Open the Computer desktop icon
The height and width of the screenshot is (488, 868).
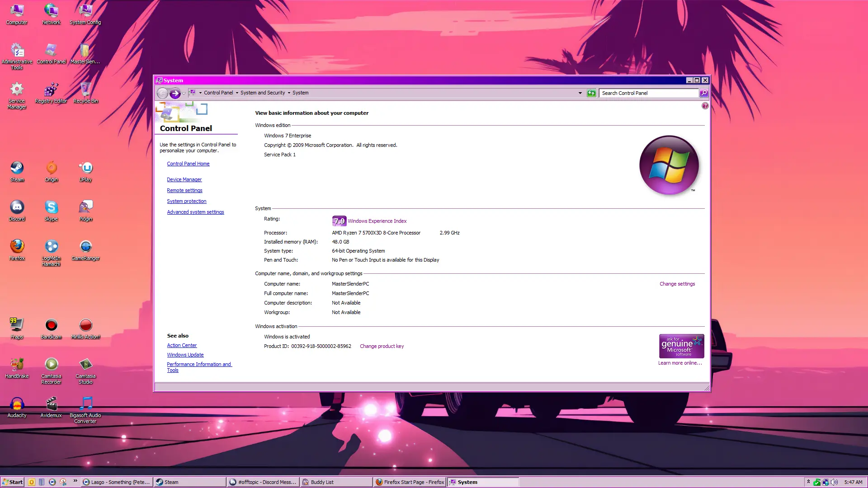[x=17, y=14]
